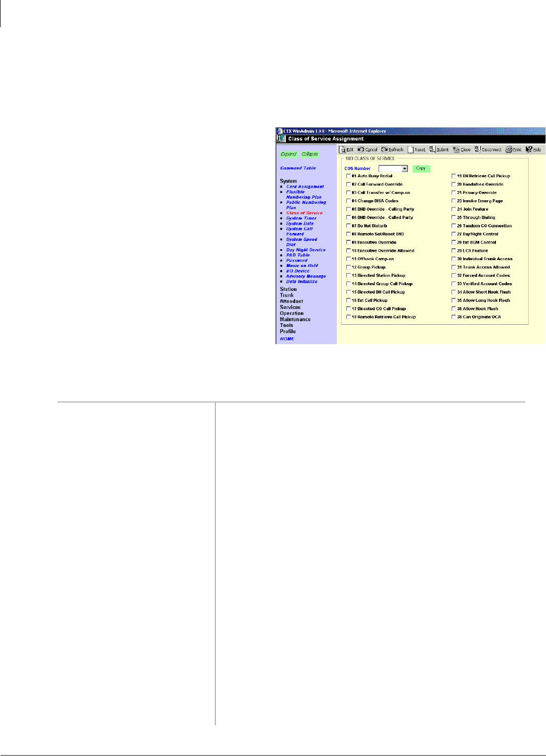Open System Data menu item
Image resolution: width=546 pixels, height=756 pixels.
[x=300, y=223]
